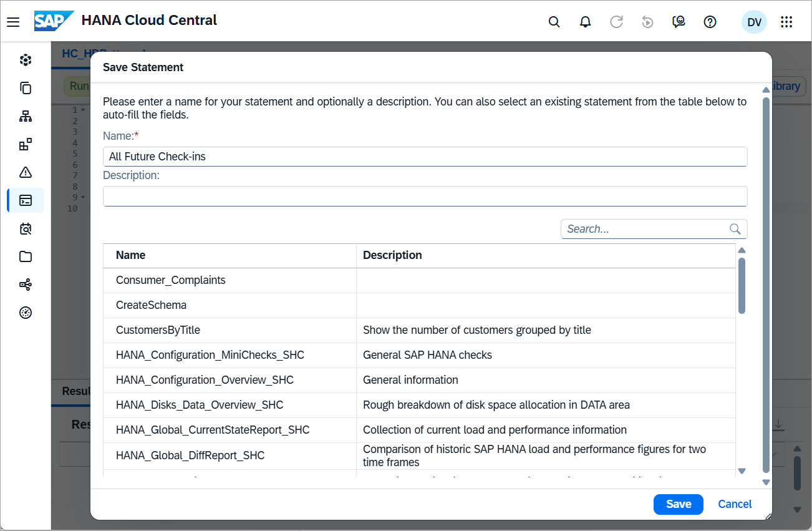Click 'Comparison of historic SAP HANA' description
Screen dimensions: 812x531
click(x=534, y=455)
